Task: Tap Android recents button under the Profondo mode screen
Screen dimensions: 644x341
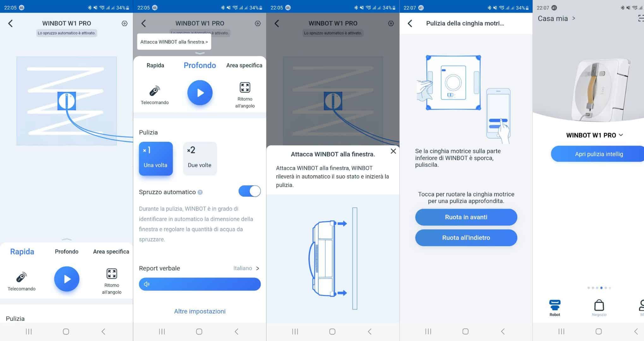Action: [x=162, y=332]
